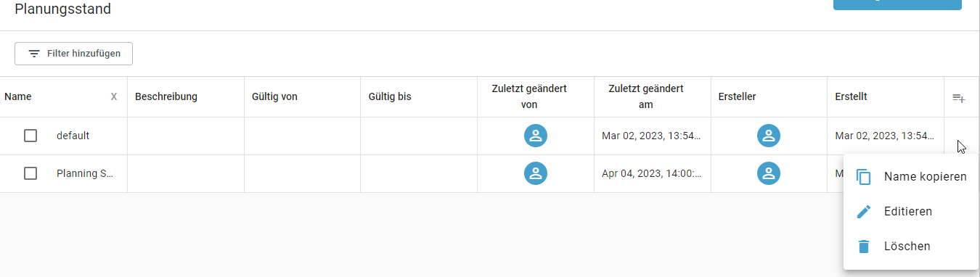Click default row's creator user avatar
This screenshot has height=277, width=980.
[769, 136]
